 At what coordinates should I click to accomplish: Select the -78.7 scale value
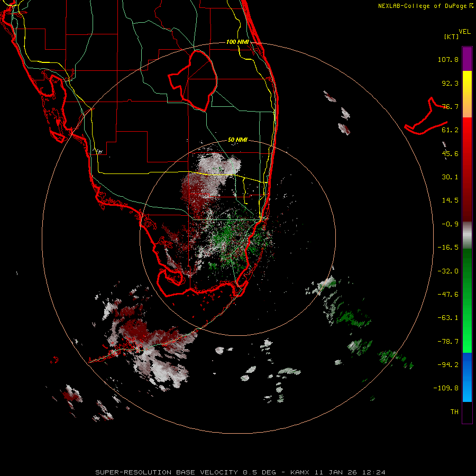(x=448, y=342)
